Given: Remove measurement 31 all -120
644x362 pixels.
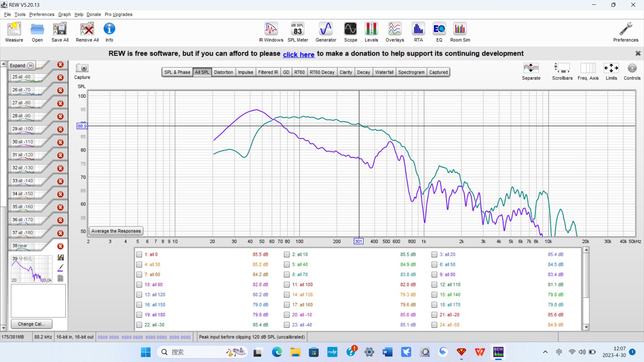Looking at the screenshot, I should coord(60,156).
